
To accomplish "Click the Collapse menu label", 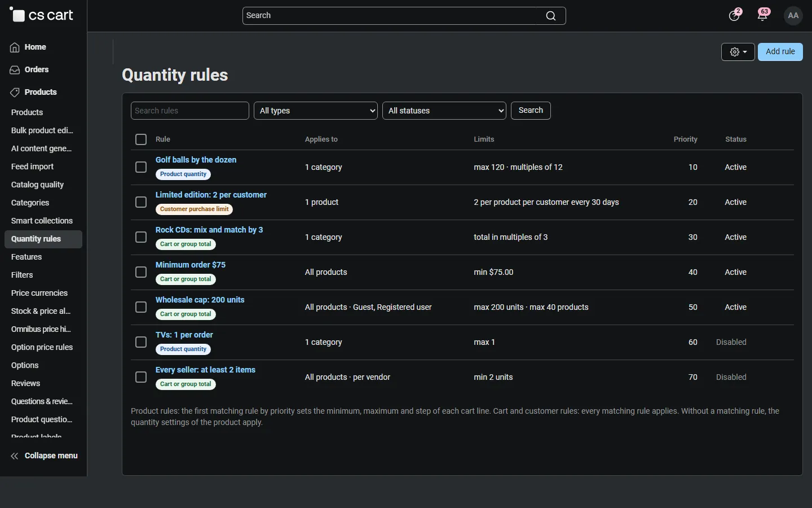I will (x=51, y=456).
